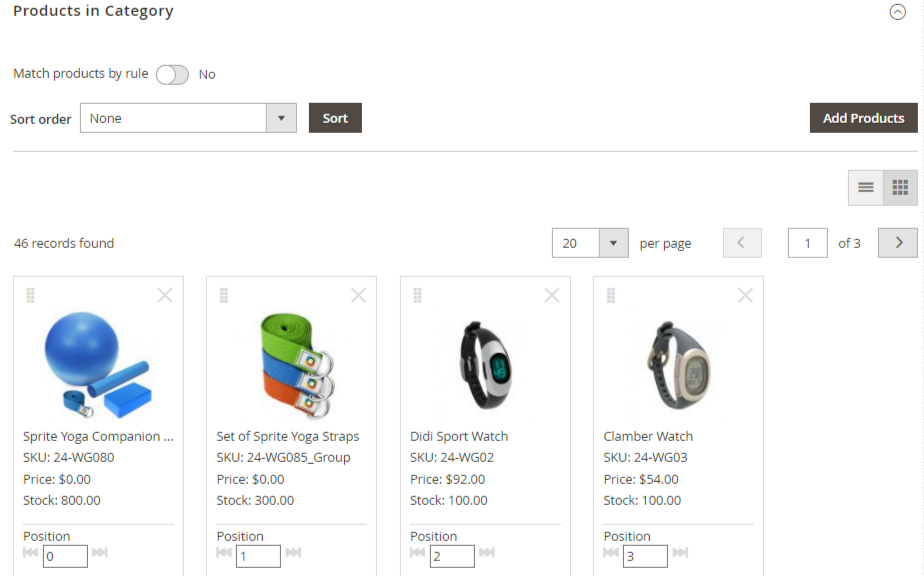Go to the next page
The width and height of the screenshot is (924, 576).
897,243
